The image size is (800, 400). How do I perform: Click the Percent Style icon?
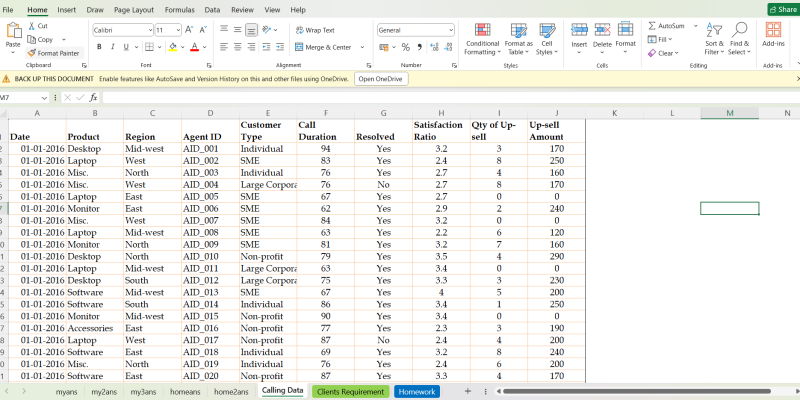tap(405, 47)
